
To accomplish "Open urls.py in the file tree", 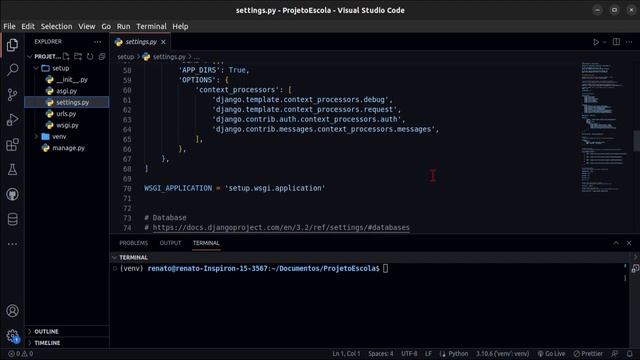I will 66,114.
